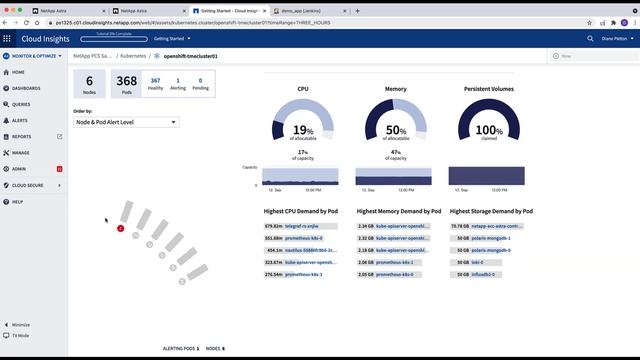Click the Kubernetes cluster icon in breadcrumb
The width and height of the screenshot is (640, 360).
[157, 56]
